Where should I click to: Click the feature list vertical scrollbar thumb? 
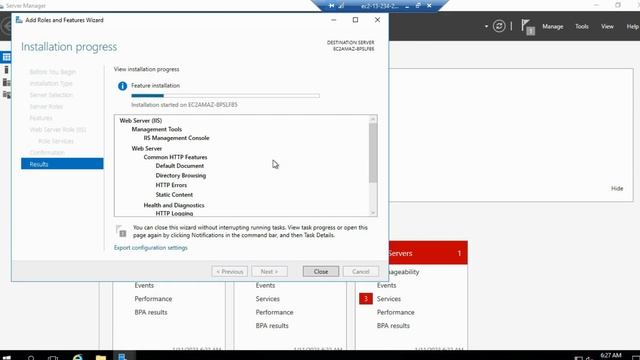[373, 153]
